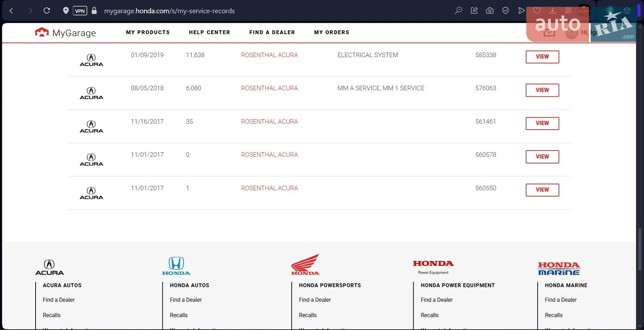Reload the service records page
Viewport: 644px width, 330px height.
(47, 11)
